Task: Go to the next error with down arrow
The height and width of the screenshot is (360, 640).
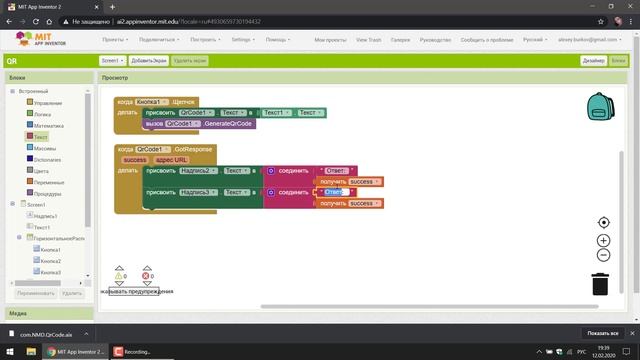Action: (147, 283)
